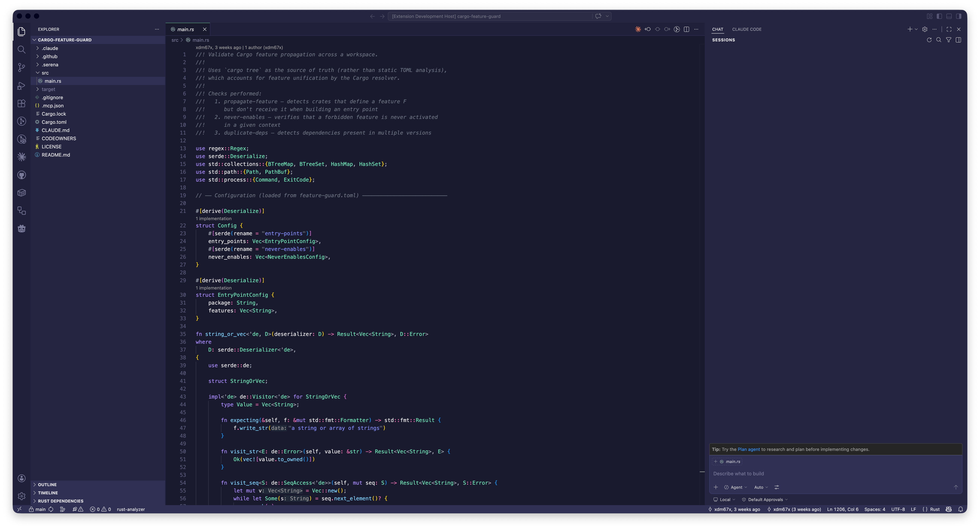
Task: Open the Search view in activity bar
Action: 22,49
